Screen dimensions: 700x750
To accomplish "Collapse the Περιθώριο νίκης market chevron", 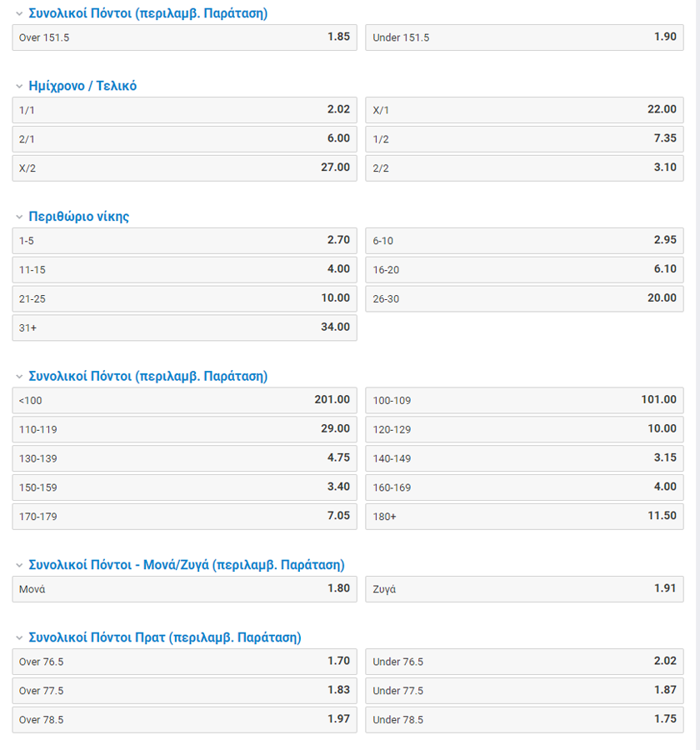I will pyautogui.click(x=19, y=217).
